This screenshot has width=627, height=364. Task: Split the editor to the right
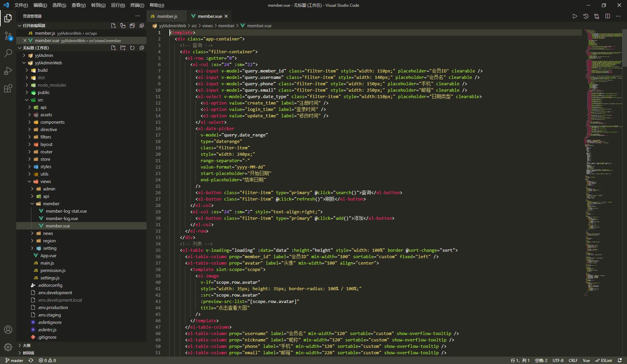[607, 16]
